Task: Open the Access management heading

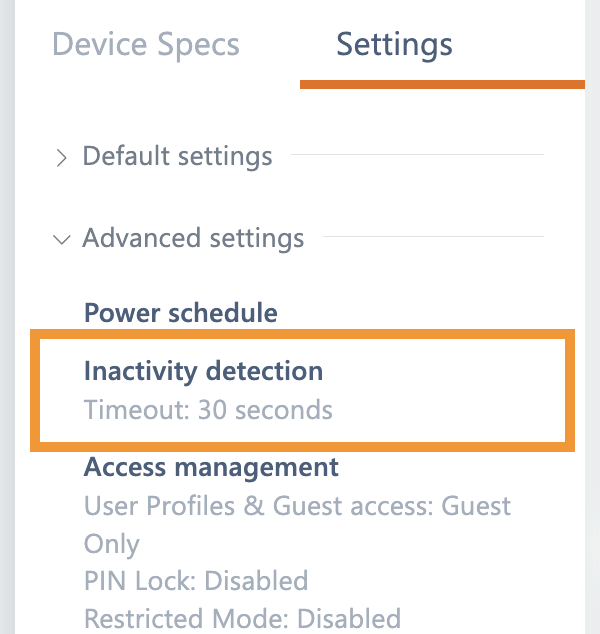Action: tap(211, 467)
